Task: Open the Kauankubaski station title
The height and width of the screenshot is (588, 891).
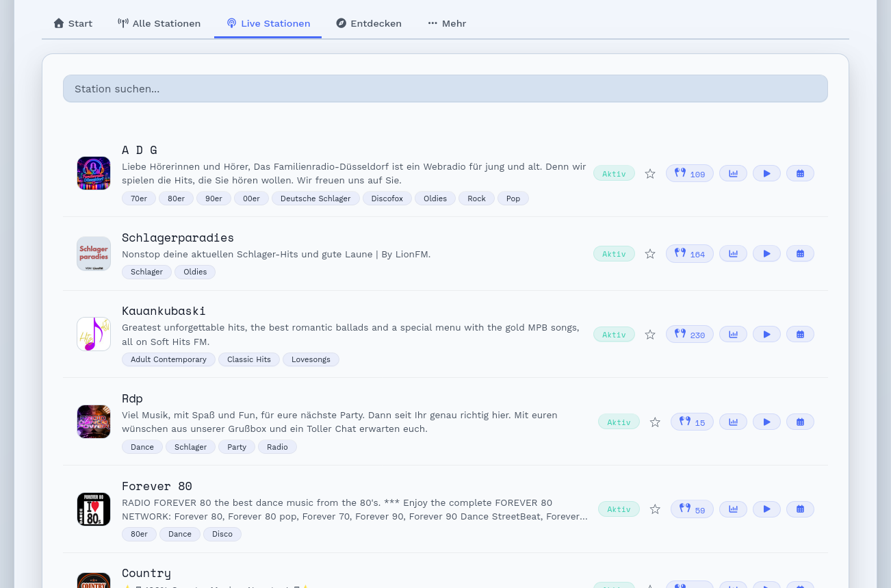Action: (164, 311)
